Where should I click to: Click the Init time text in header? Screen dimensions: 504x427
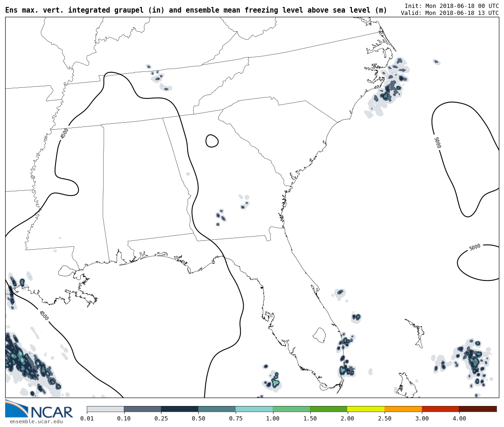click(x=451, y=6)
